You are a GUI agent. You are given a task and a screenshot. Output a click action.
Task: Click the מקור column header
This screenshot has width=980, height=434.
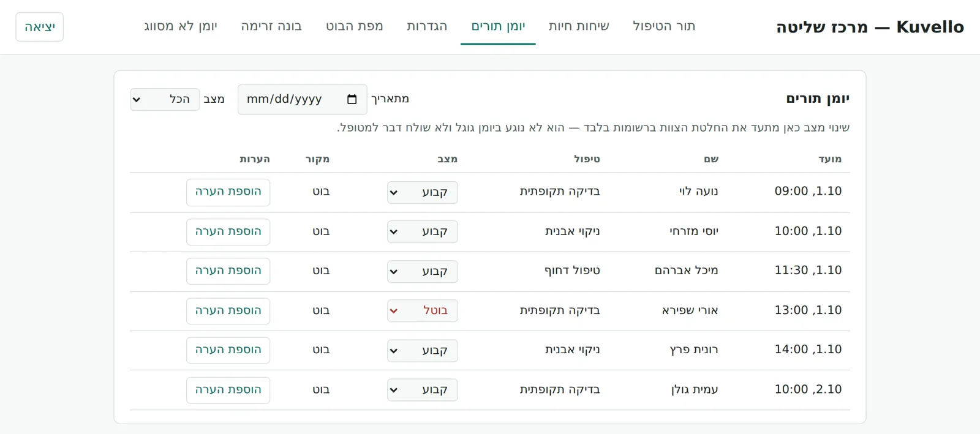pyautogui.click(x=317, y=159)
